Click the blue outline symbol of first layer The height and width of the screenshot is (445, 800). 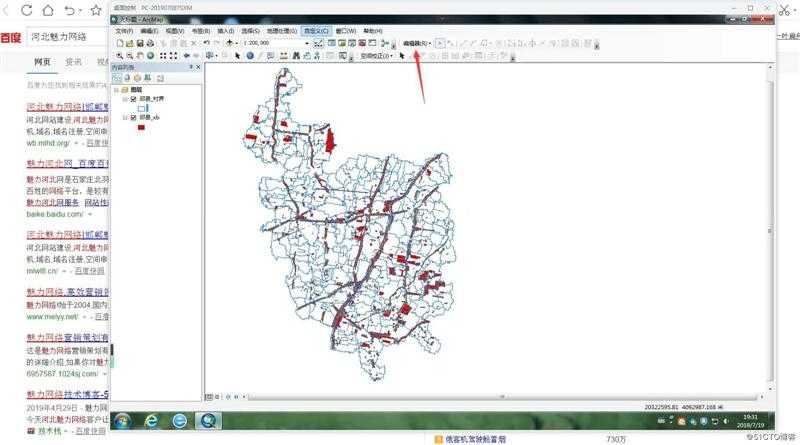pos(142,108)
